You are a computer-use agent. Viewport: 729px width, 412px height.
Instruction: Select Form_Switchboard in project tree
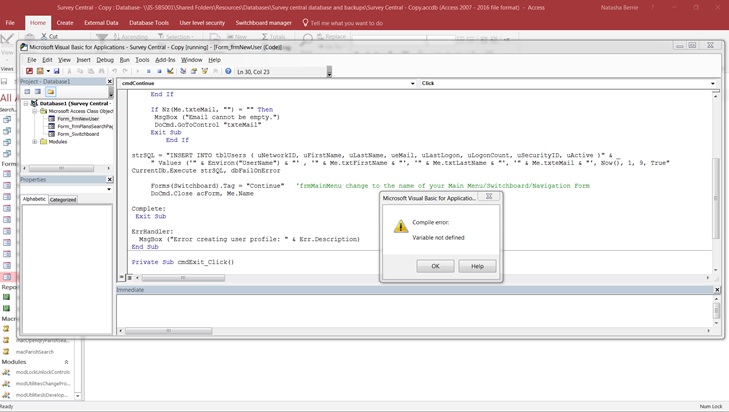[78, 134]
